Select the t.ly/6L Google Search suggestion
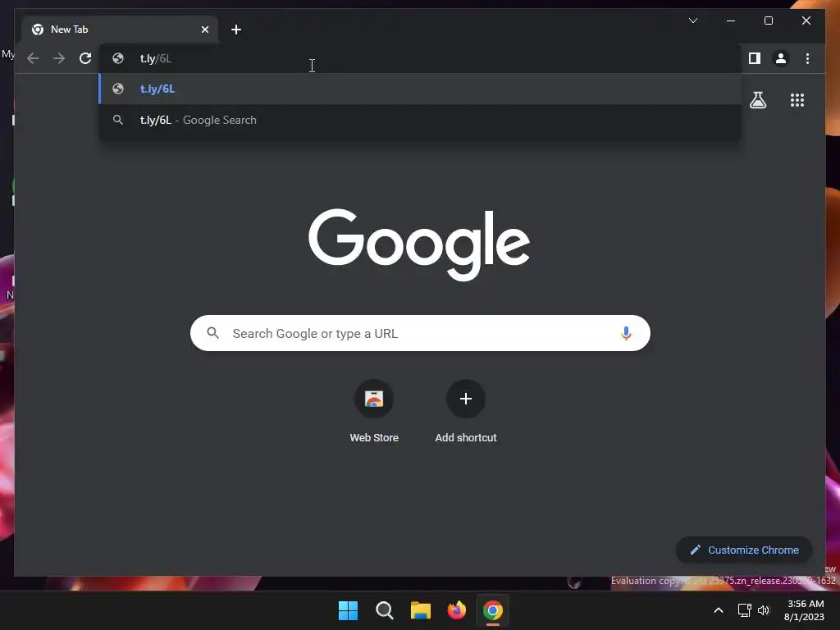The image size is (840, 630). click(420, 120)
